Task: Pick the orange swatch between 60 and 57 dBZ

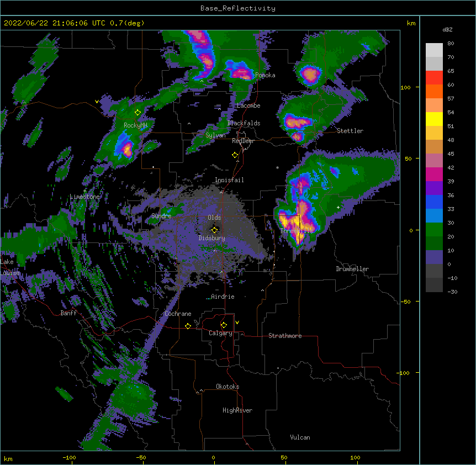Action: [434, 91]
